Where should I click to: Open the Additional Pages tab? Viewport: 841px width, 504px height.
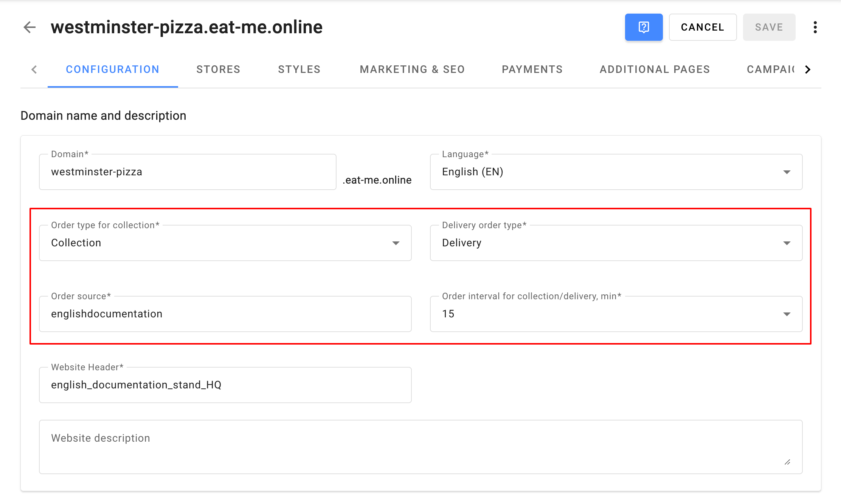point(655,70)
